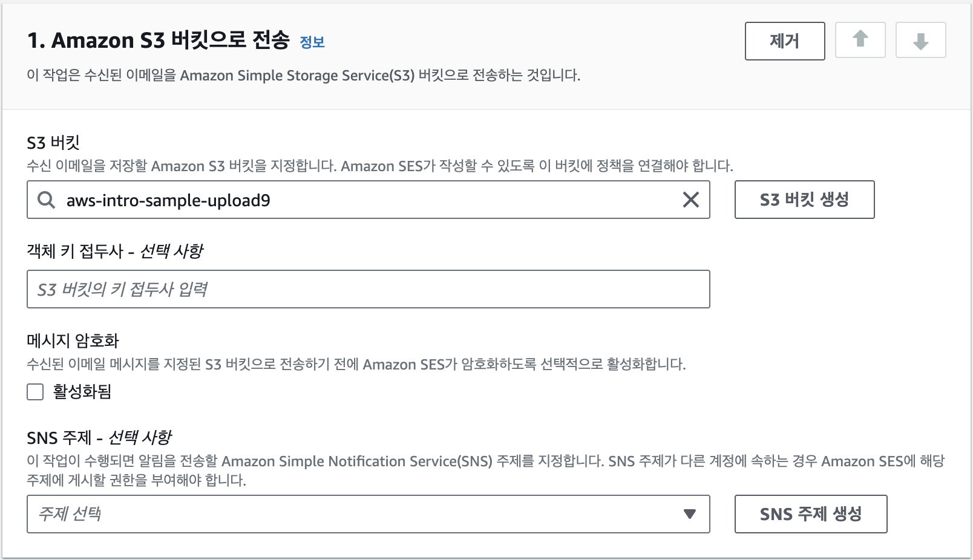Click the SNS topic dropdown triangle arrow
This screenshot has height=560, width=973.
[689, 514]
